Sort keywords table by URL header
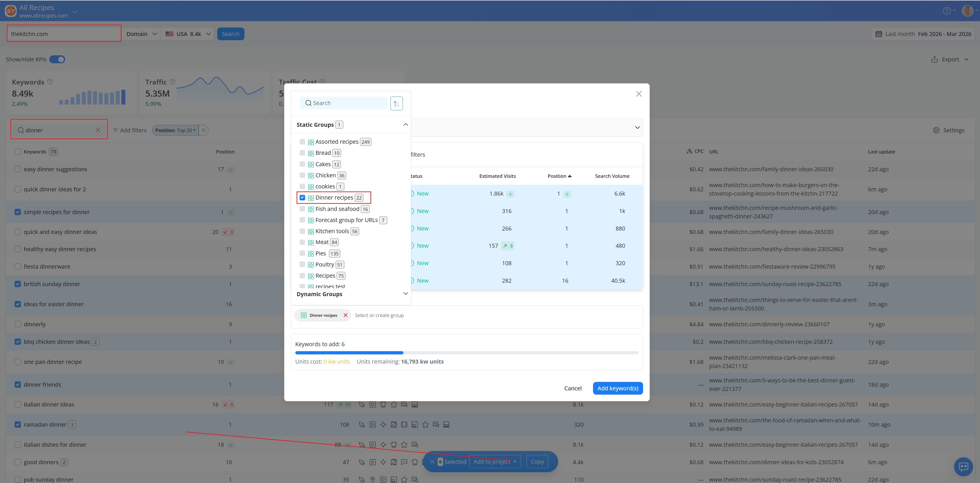Viewport: 980px width, 483px height. coord(713,152)
